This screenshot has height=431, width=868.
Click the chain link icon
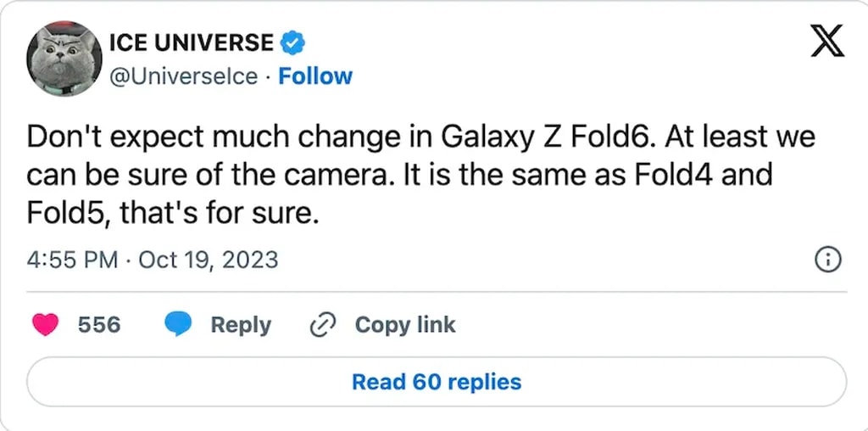point(324,325)
